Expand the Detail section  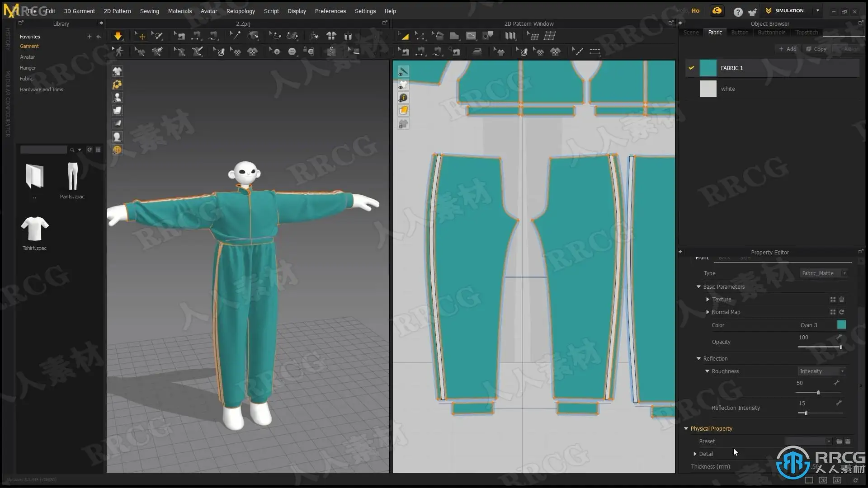point(695,454)
